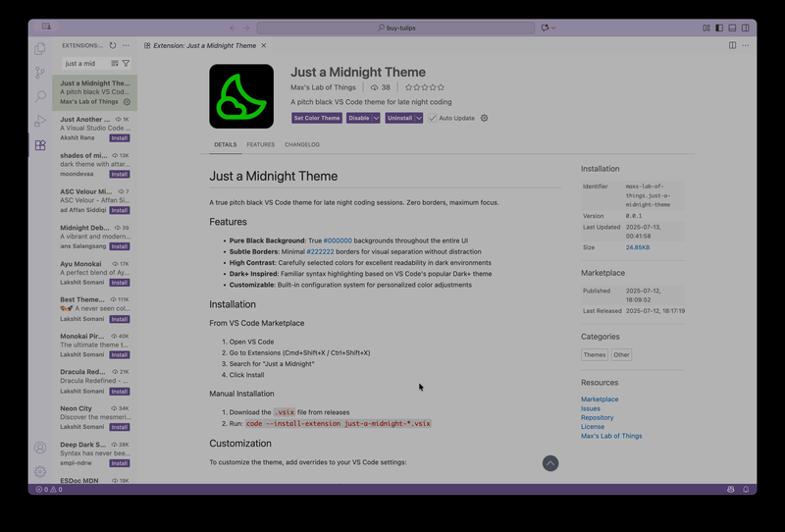This screenshot has width=785, height=532.
Task: Click the window control icon at top left
Action: pos(46,27)
